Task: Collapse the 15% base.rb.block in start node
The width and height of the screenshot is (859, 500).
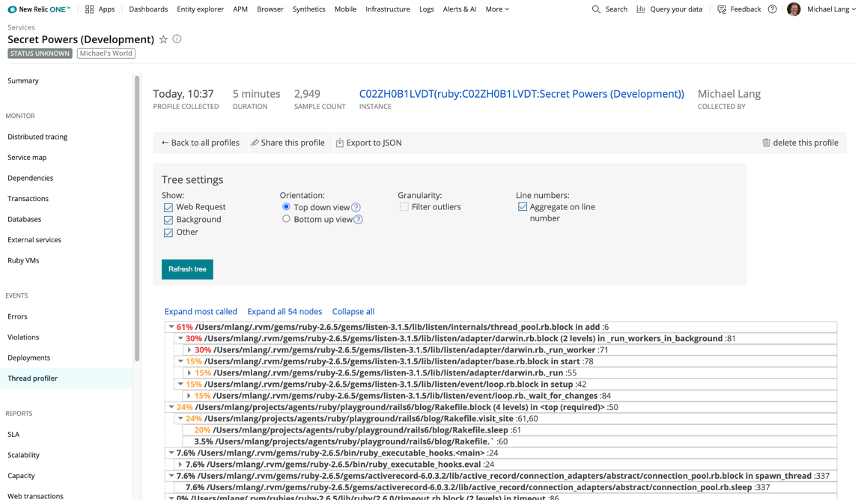Action: click(180, 361)
